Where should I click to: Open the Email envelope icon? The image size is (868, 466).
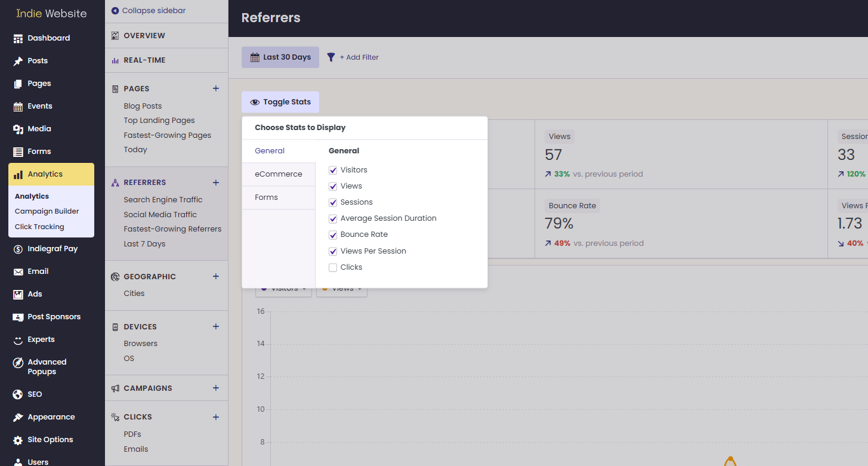[x=18, y=271]
